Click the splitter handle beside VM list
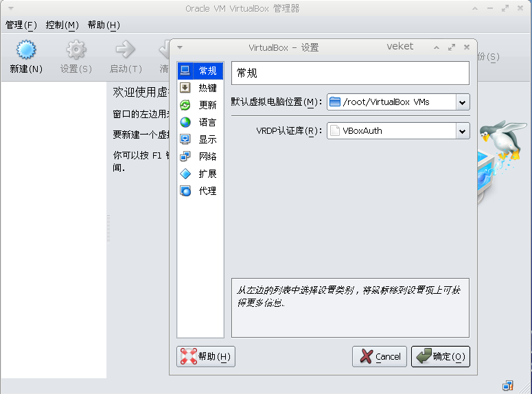This screenshot has width=532, height=394. (x=108, y=229)
